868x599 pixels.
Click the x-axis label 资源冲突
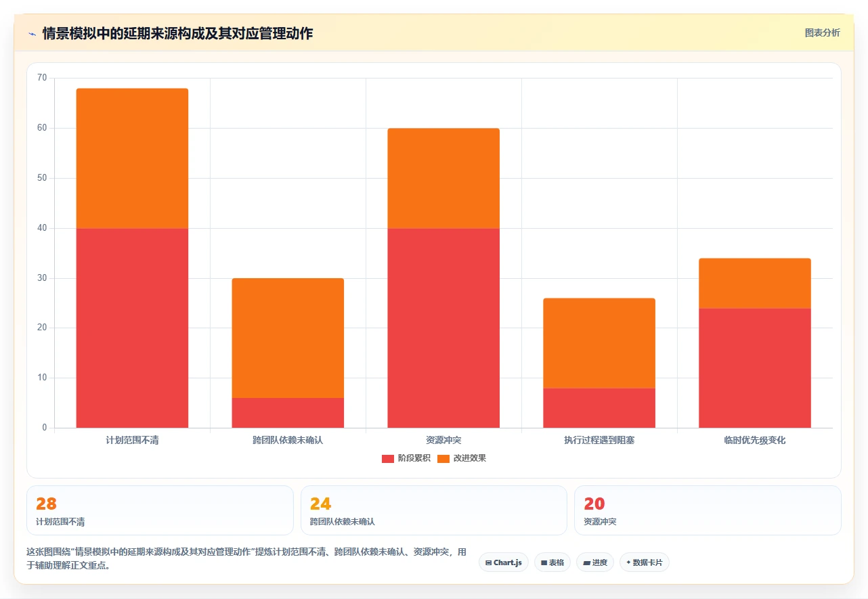pyautogui.click(x=443, y=440)
